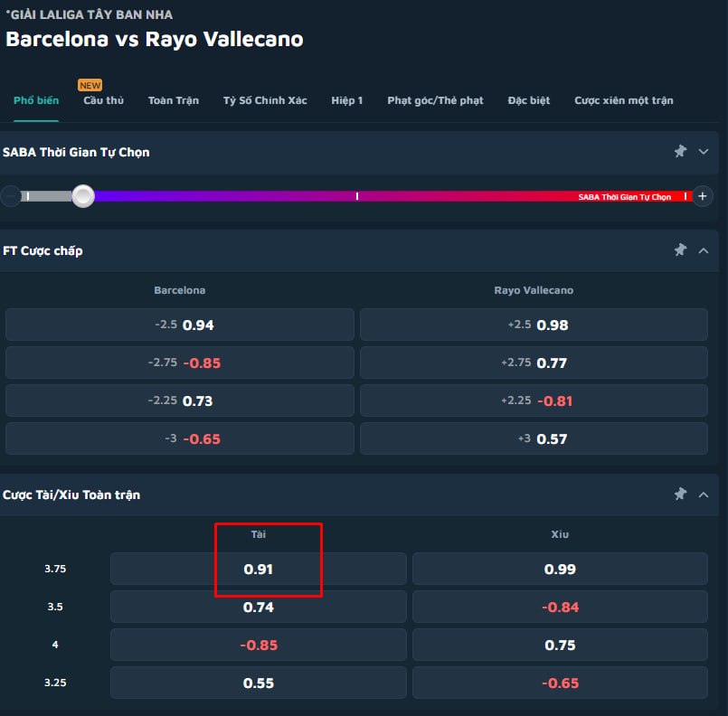Pin the Cược Tài/Xỉu Toàn trận section
This screenshot has height=716, width=728.
[x=680, y=495]
